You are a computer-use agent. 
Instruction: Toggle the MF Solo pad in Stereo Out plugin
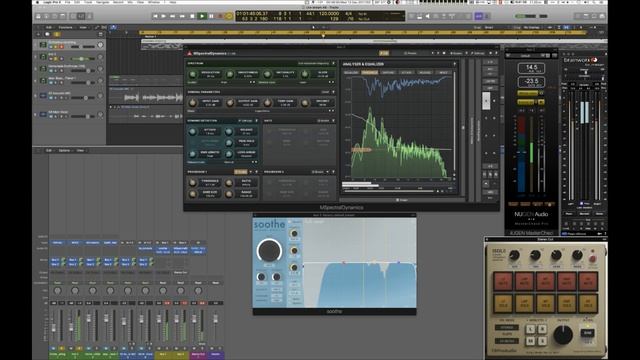point(545,304)
